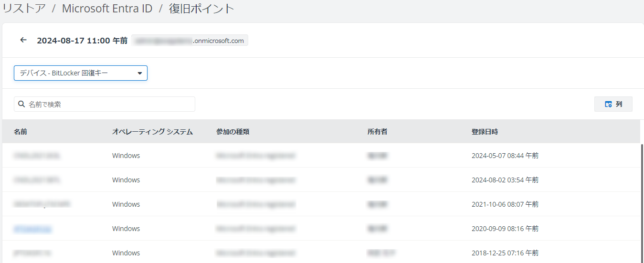644x263 pixels.
Task: Click Windows in the 2024-05-07 row
Action: click(126, 156)
